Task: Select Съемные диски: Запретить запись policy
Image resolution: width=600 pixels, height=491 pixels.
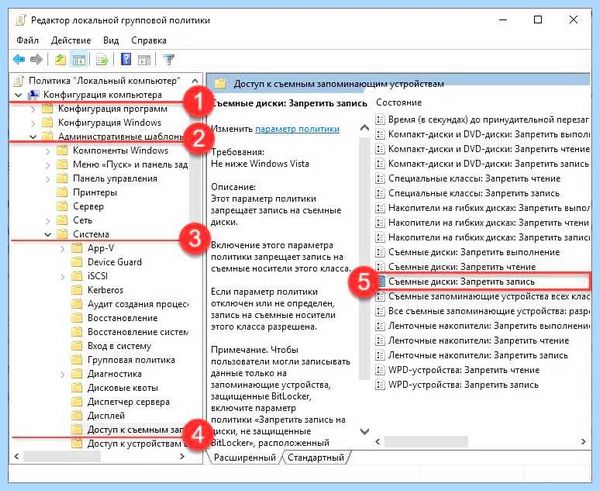Action: [x=483, y=282]
